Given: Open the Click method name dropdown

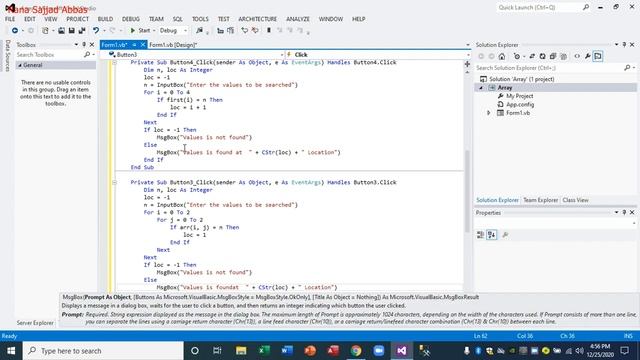Looking at the screenshot, I should click(468, 55).
